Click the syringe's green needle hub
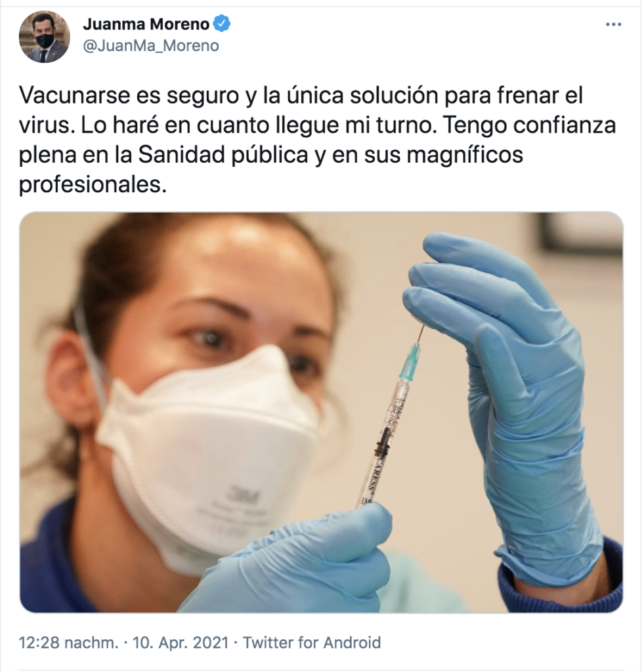 click(411, 362)
